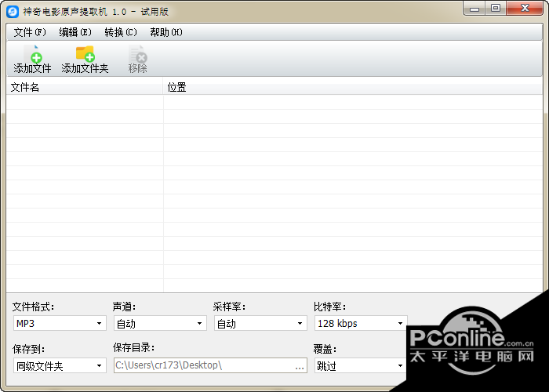The width and height of the screenshot is (549, 392).
Task: Open the 转换(C) menu
Action: tap(121, 32)
